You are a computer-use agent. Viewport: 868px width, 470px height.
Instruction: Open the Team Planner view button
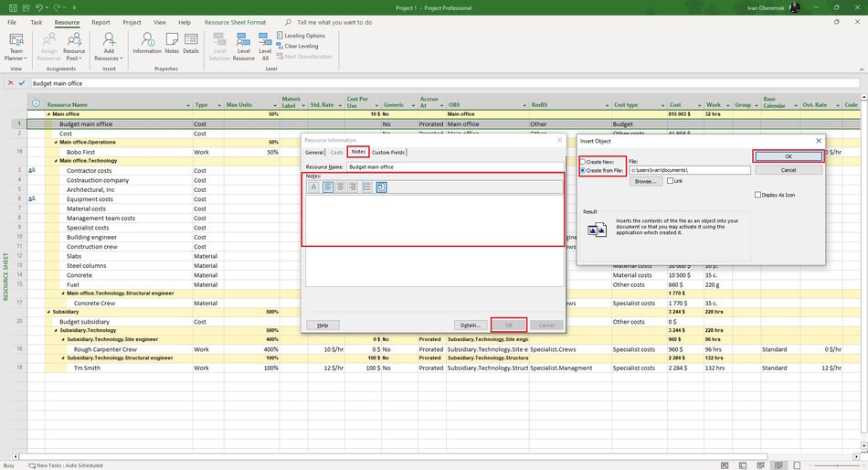point(16,47)
